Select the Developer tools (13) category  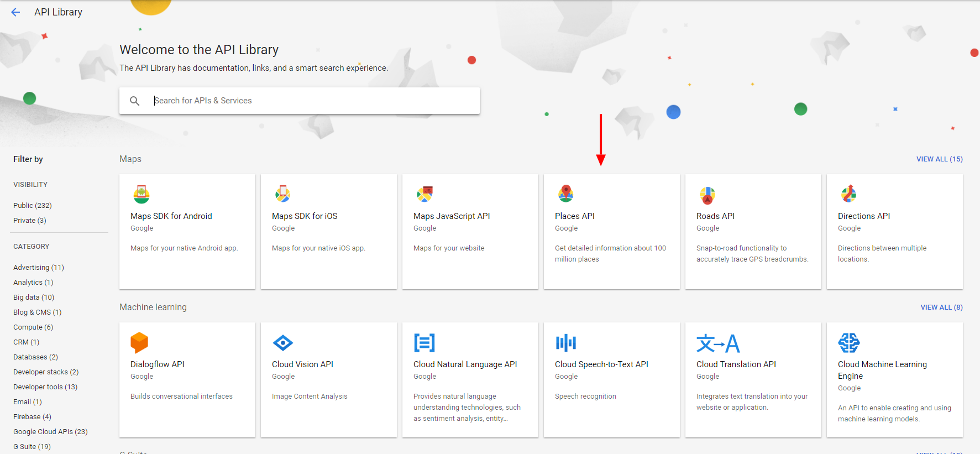45,387
